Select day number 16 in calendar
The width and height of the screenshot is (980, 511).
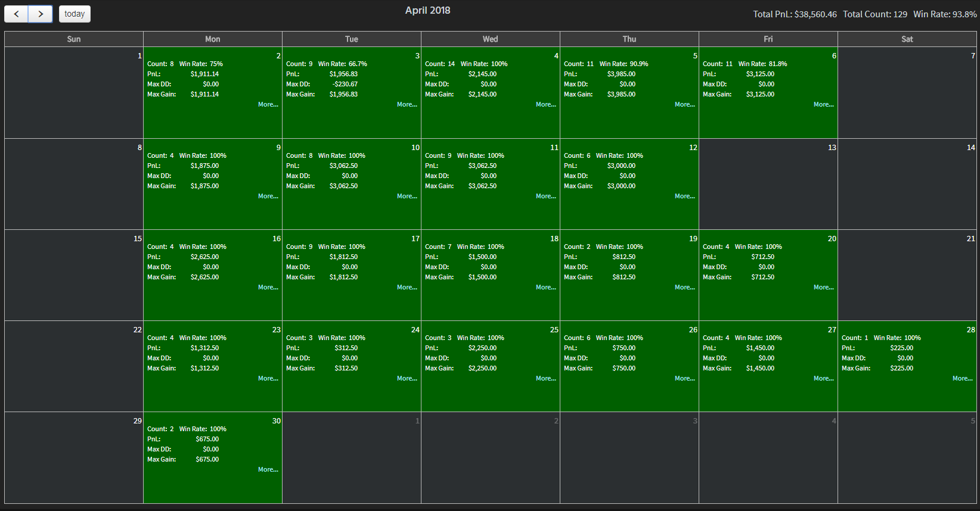[x=277, y=239]
